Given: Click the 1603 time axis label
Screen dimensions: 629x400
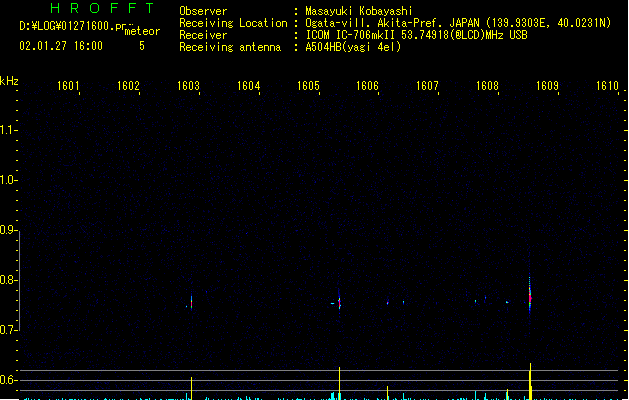Looking at the screenshot, I should [x=188, y=86].
